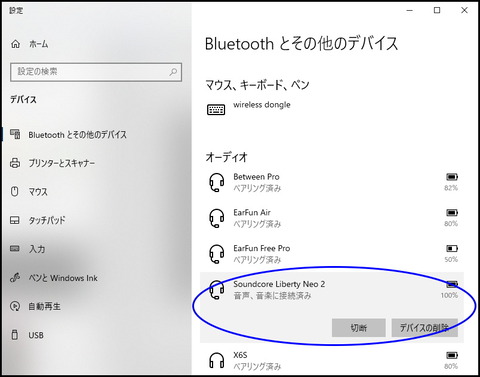Click the Between Pro headset icon
The image size is (480, 377).
(217, 182)
